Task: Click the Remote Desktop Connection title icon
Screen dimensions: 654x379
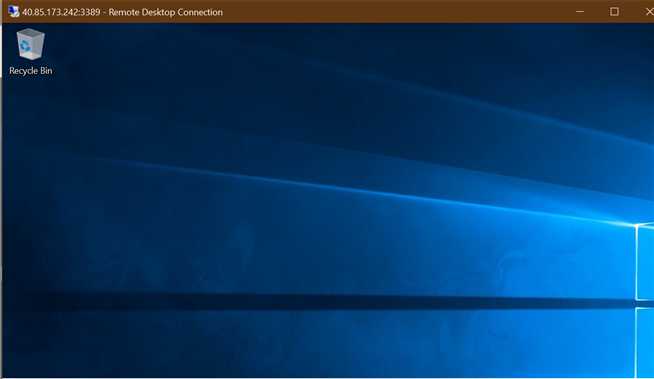Action: point(13,12)
